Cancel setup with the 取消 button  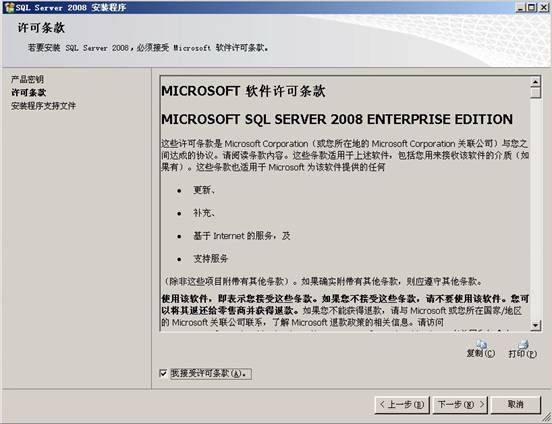coord(516,405)
